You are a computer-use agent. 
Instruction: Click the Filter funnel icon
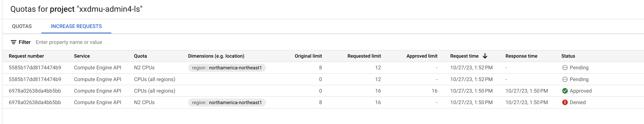point(13,42)
